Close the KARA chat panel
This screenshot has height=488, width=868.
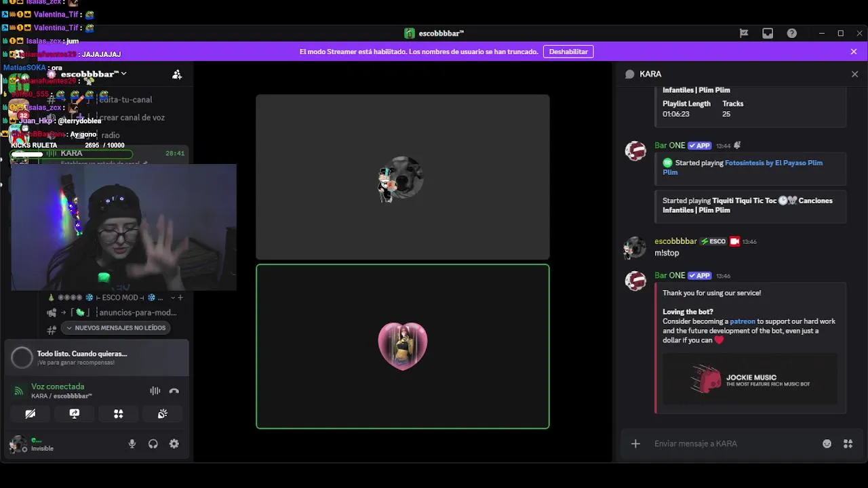(x=854, y=74)
